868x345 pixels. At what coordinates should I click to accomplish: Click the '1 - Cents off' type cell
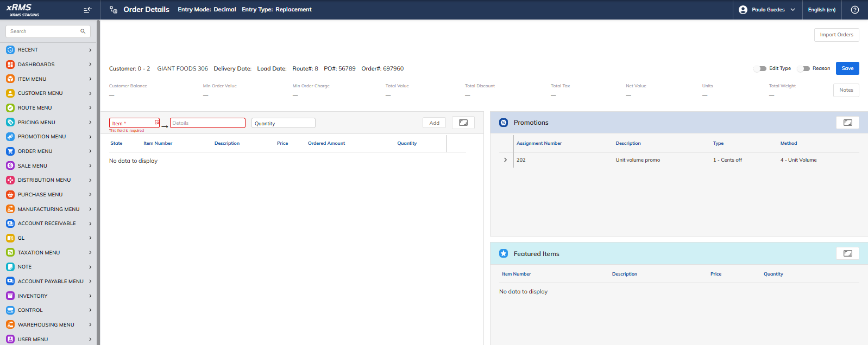tap(727, 160)
